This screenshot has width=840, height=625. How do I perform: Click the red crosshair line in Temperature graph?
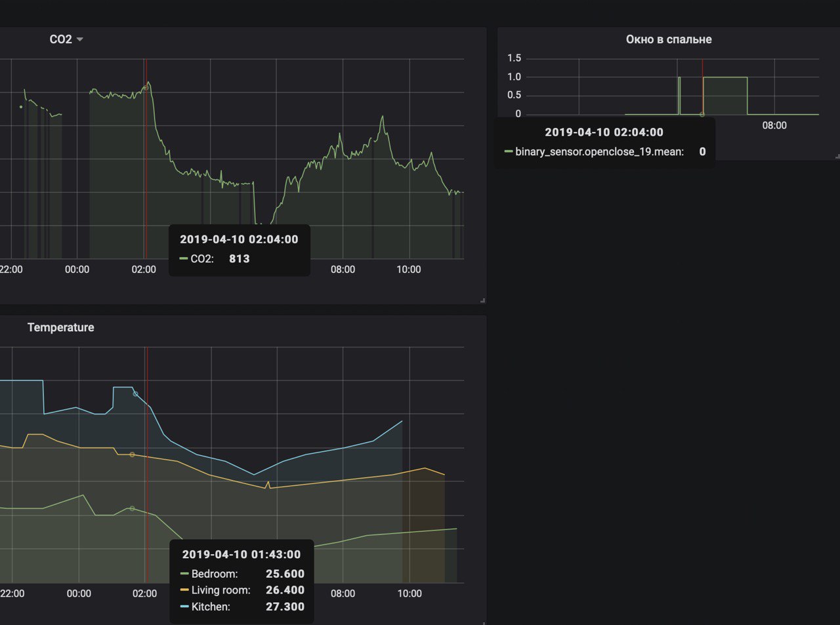coord(147,465)
